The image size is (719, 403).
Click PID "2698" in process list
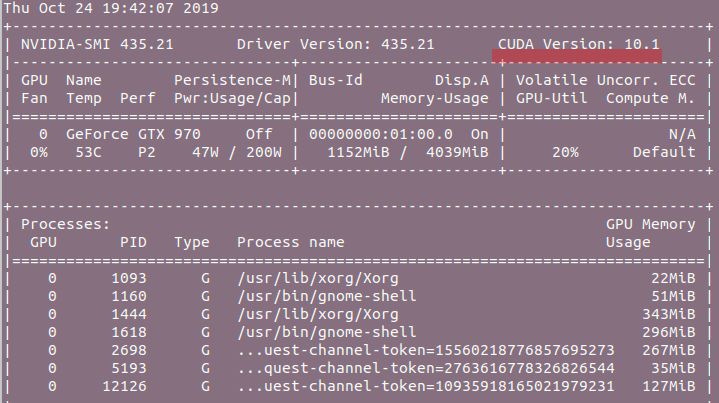coord(129,350)
